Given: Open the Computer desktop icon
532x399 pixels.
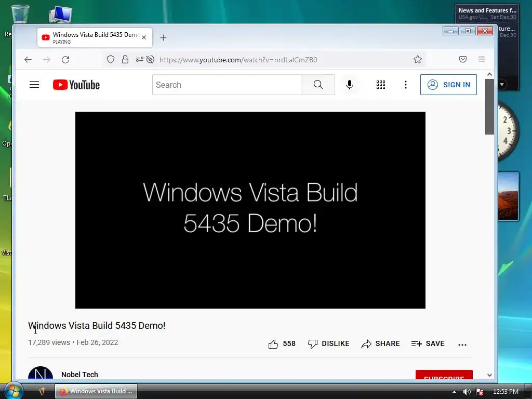Looking at the screenshot, I should (x=60, y=15).
